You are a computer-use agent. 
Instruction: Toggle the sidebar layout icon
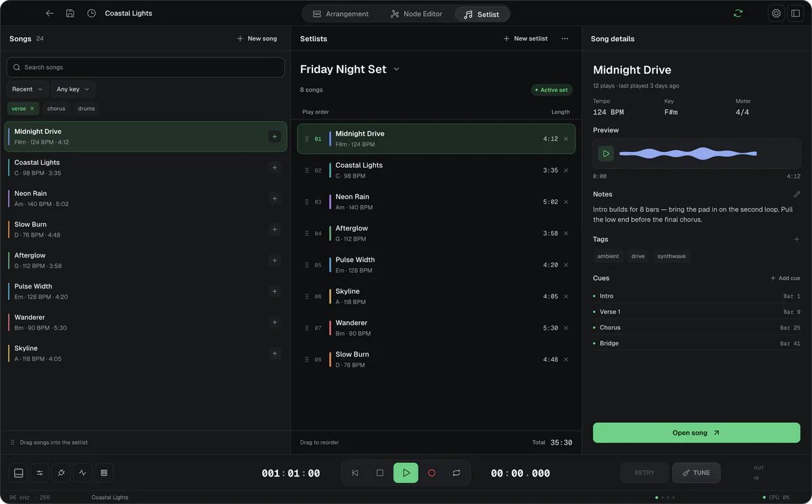point(796,14)
